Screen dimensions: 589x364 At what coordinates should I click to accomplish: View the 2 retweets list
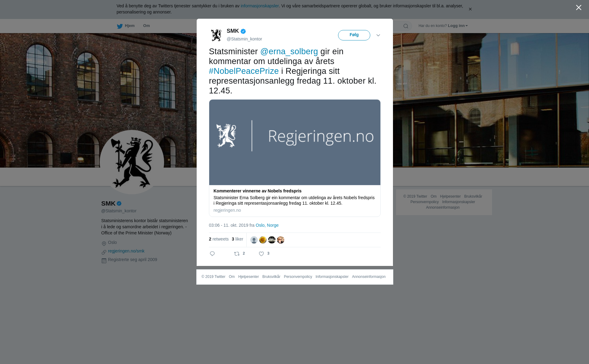click(219, 239)
